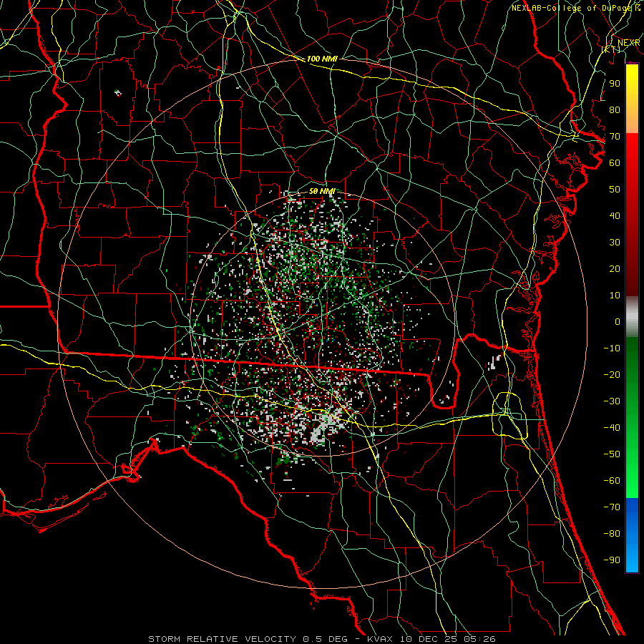Click the NEXLAB-College of DuPage credit text

coord(575,8)
